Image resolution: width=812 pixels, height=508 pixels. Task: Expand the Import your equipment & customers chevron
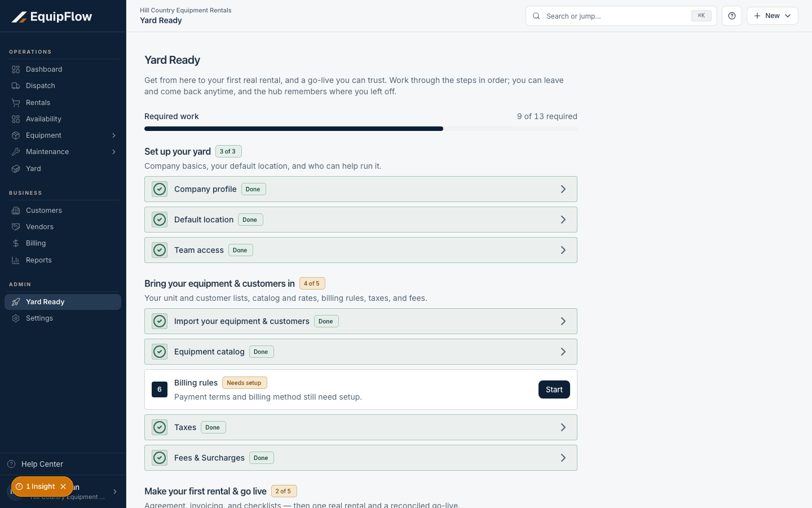click(x=563, y=321)
